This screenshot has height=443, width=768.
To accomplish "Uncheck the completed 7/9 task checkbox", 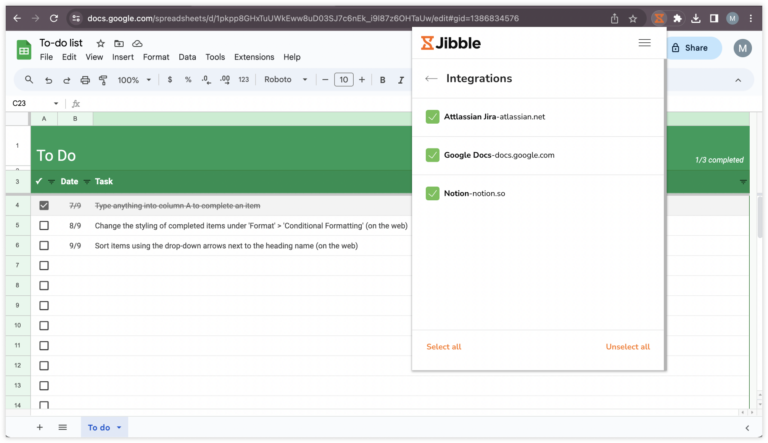I will point(44,205).
